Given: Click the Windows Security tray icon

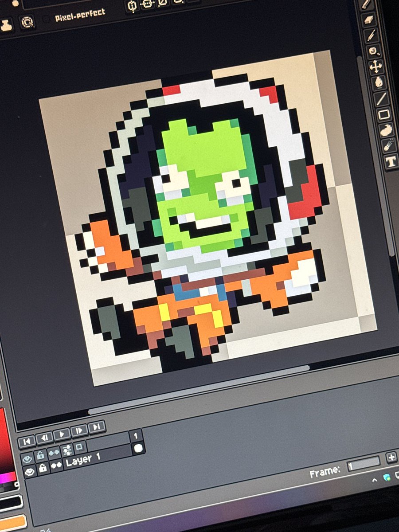Looking at the screenshot, I should (387, 477).
